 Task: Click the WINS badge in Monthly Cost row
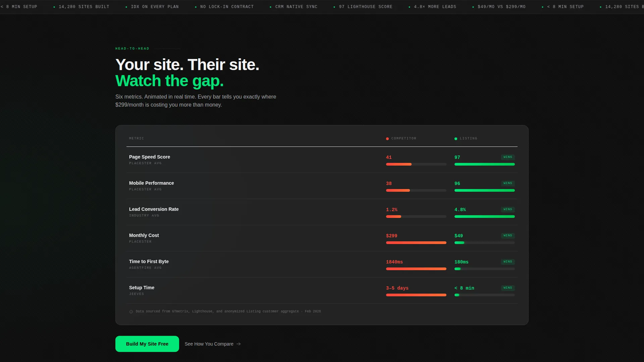pyautogui.click(x=508, y=235)
